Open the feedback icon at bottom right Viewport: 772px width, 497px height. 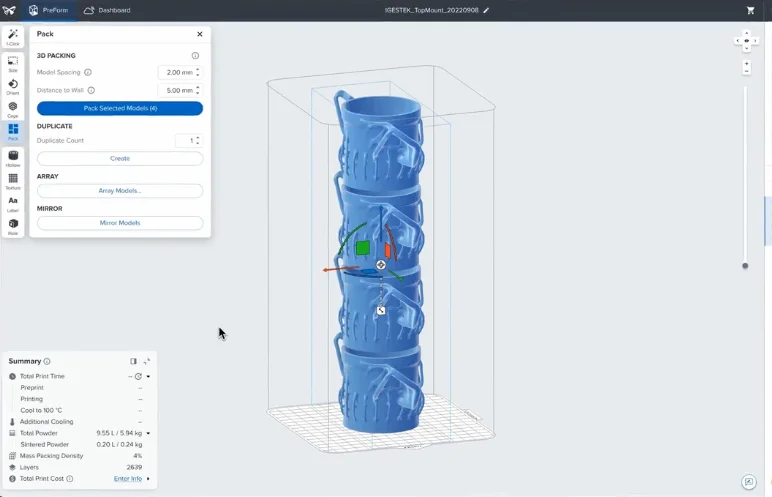(749, 482)
